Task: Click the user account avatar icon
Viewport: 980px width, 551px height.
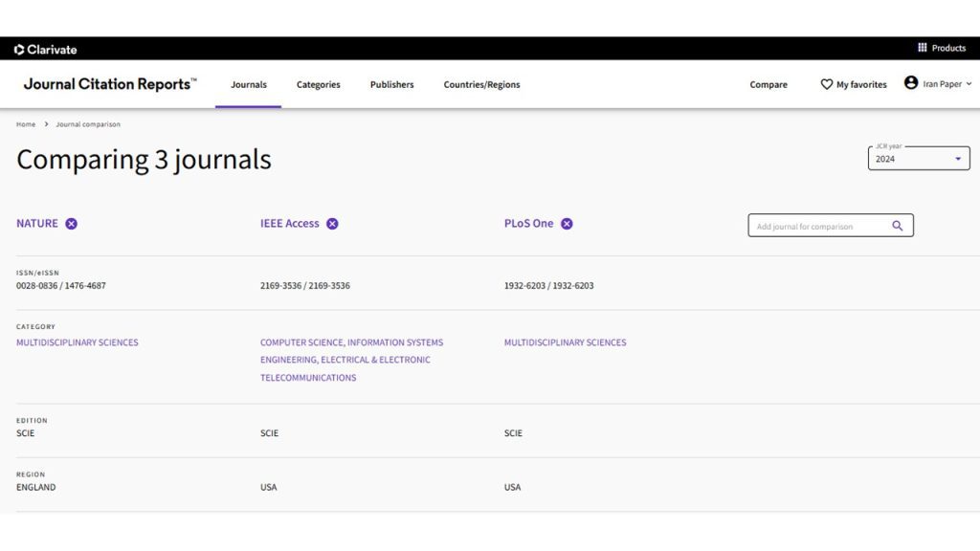Action: click(x=911, y=82)
